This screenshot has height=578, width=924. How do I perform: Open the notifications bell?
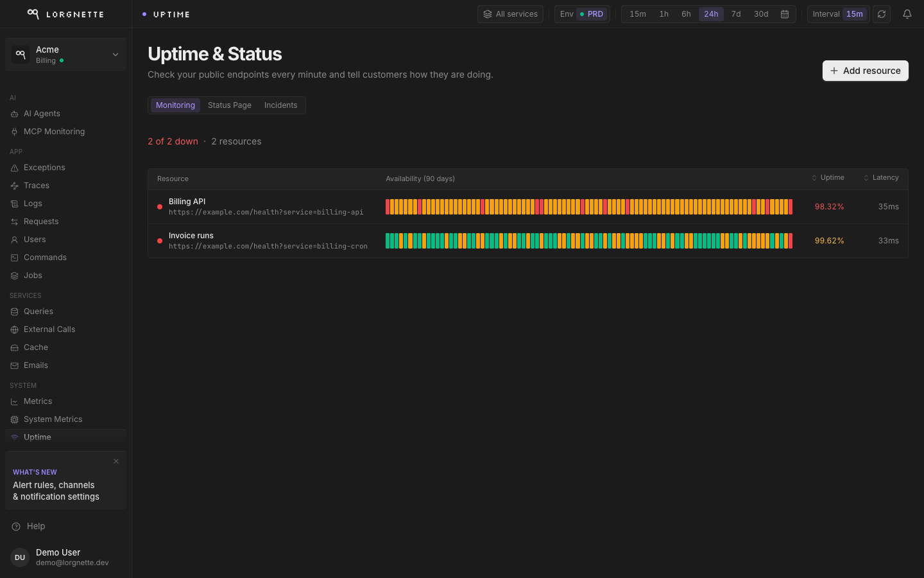click(907, 14)
